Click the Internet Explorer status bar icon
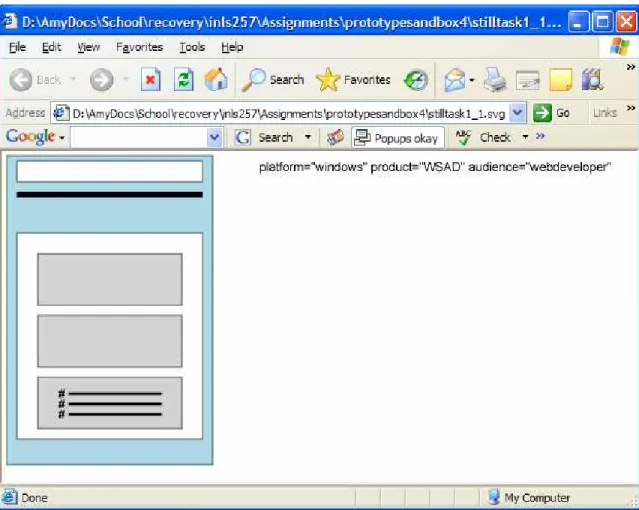 pos(9,497)
